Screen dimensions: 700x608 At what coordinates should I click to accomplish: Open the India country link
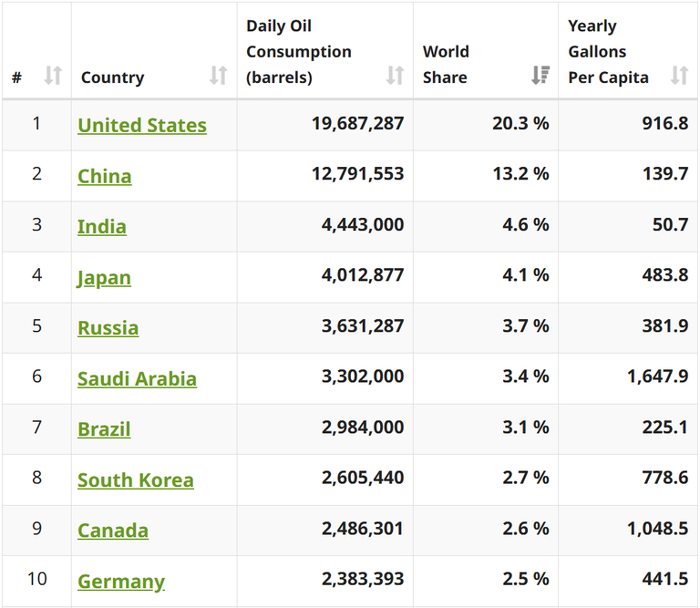click(102, 226)
